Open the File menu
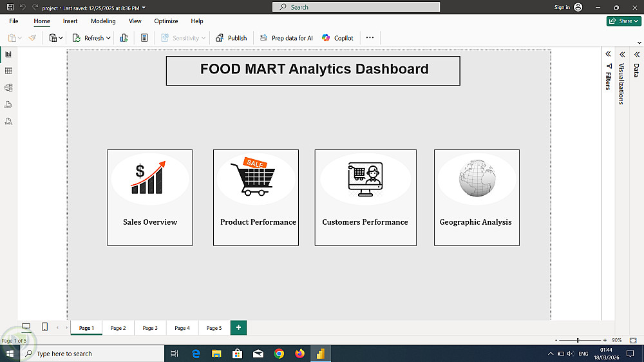The image size is (644, 362). [x=14, y=21]
